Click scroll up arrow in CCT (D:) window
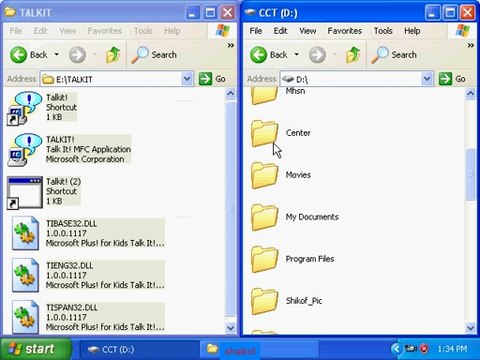Viewport: 480px width, 360px height. point(470,94)
